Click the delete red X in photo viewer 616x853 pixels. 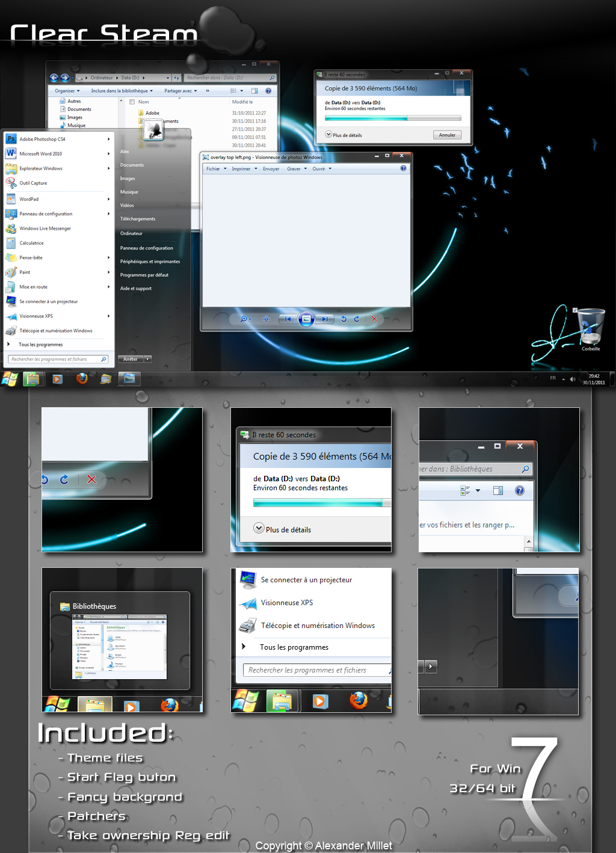(374, 319)
